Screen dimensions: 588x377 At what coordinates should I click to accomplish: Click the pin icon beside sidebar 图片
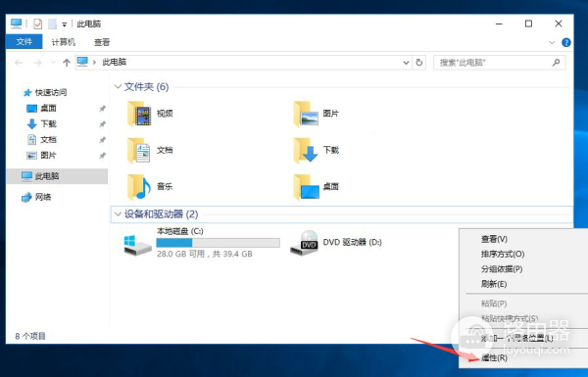pos(102,156)
